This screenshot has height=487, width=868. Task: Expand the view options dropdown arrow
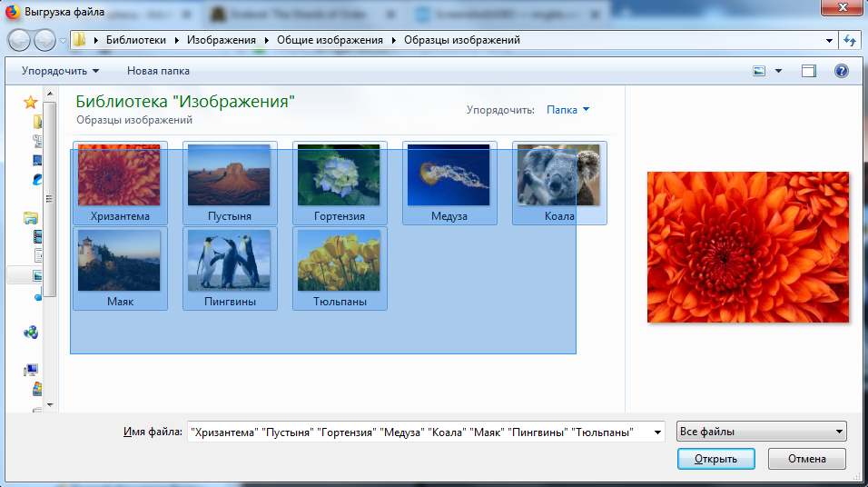pyautogui.click(x=778, y=71)
